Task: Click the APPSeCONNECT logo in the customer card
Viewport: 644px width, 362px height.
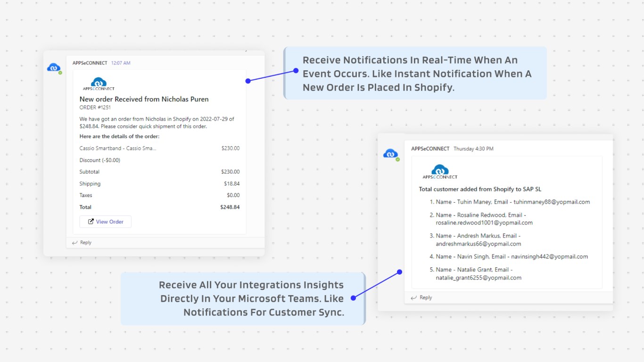Action: tap(440, 172)
